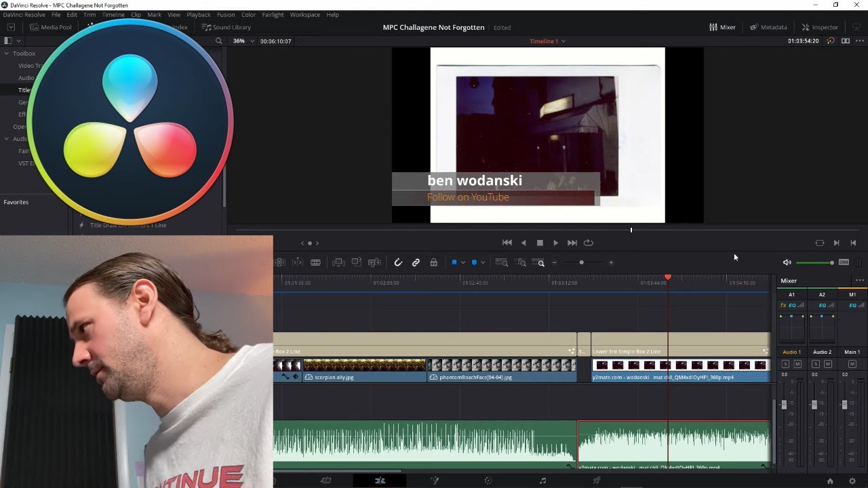Open EQ for channel A2
This screenshot has width=868, height=488.
(x=822, y=306)
